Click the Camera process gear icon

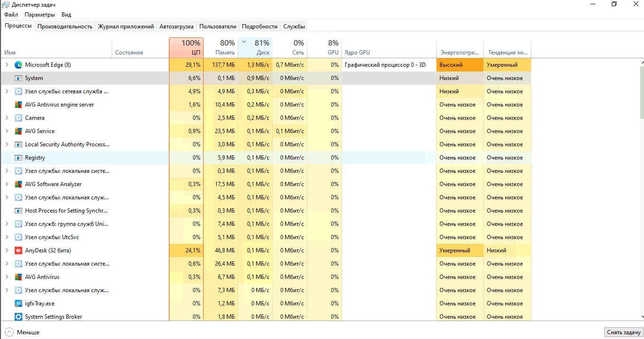pyautogui.click(x=18, y=118)
